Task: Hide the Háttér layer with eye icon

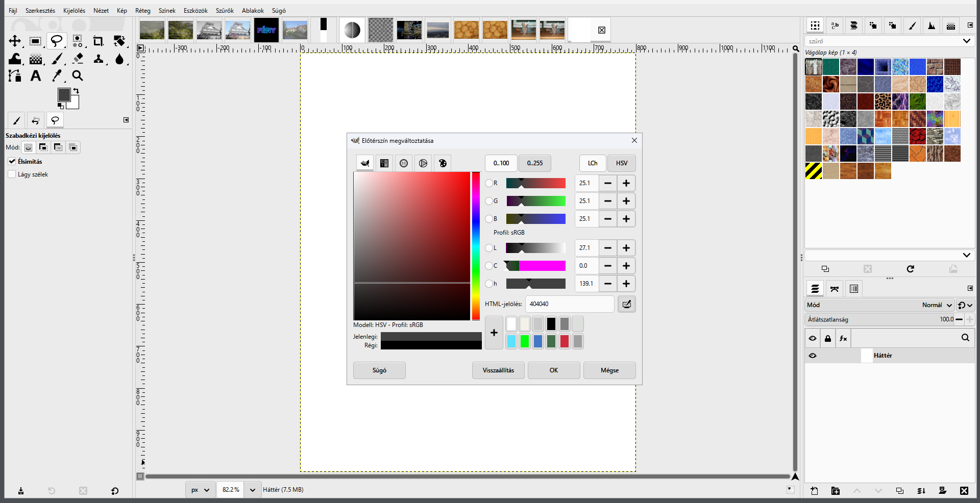Action: (x=813, y=356)
